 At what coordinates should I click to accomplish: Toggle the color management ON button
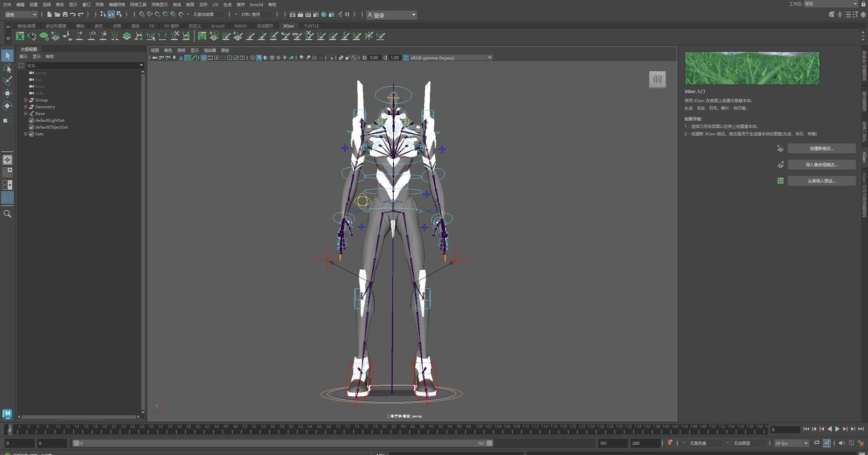[x=406, y=58]
